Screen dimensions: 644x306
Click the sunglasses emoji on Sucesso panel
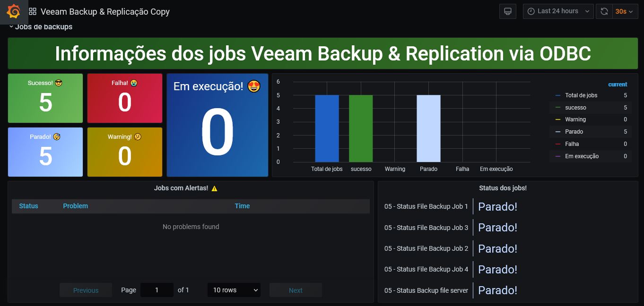pos(59,83)
